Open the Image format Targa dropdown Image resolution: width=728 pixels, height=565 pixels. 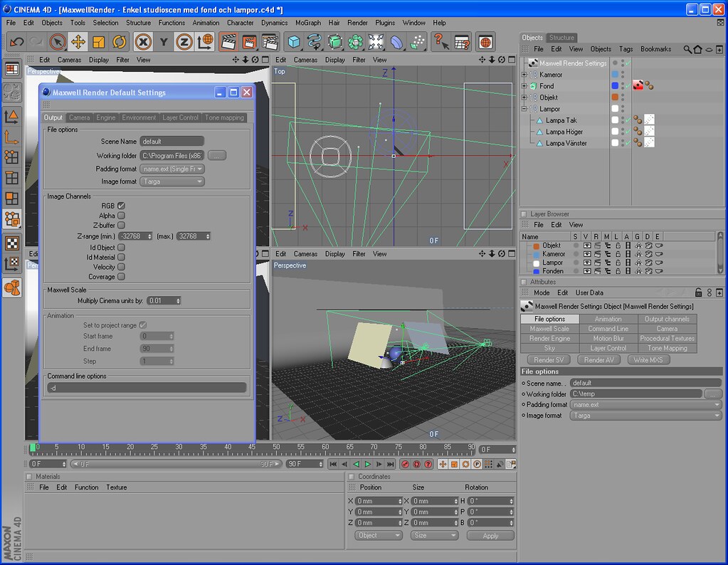coord(172,181)
